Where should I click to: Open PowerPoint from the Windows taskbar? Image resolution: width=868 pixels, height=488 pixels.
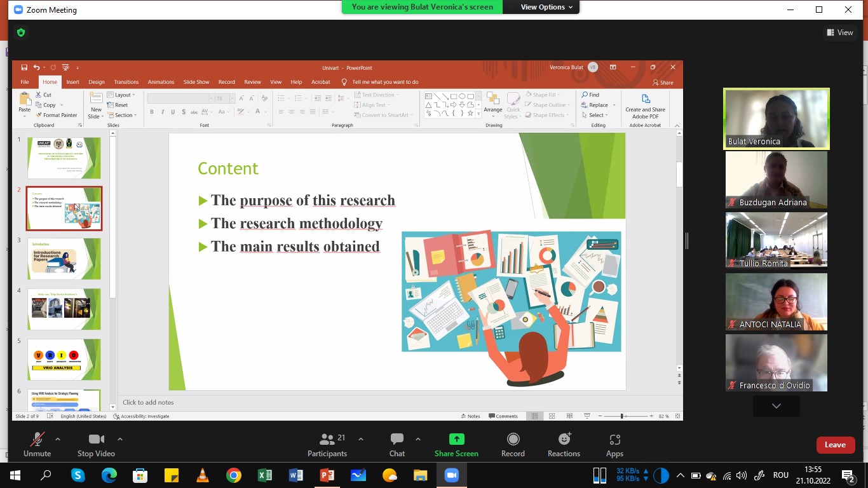coord(327,475)
